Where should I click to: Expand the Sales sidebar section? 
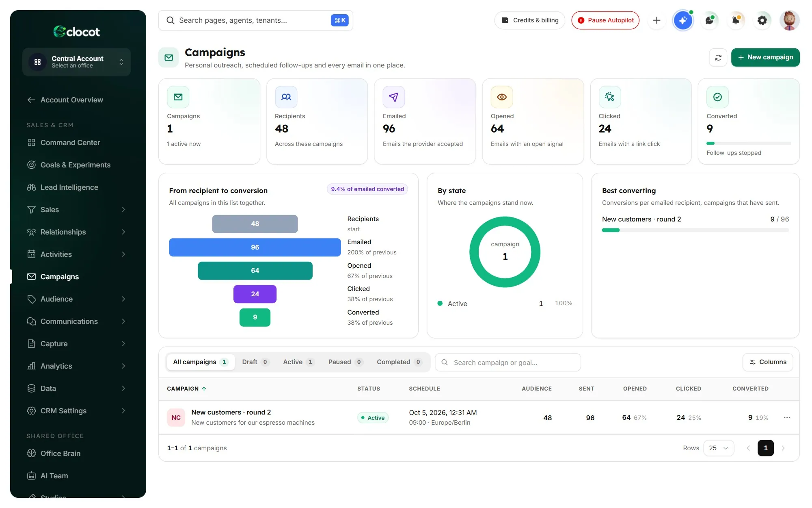(x=76, y=210)
